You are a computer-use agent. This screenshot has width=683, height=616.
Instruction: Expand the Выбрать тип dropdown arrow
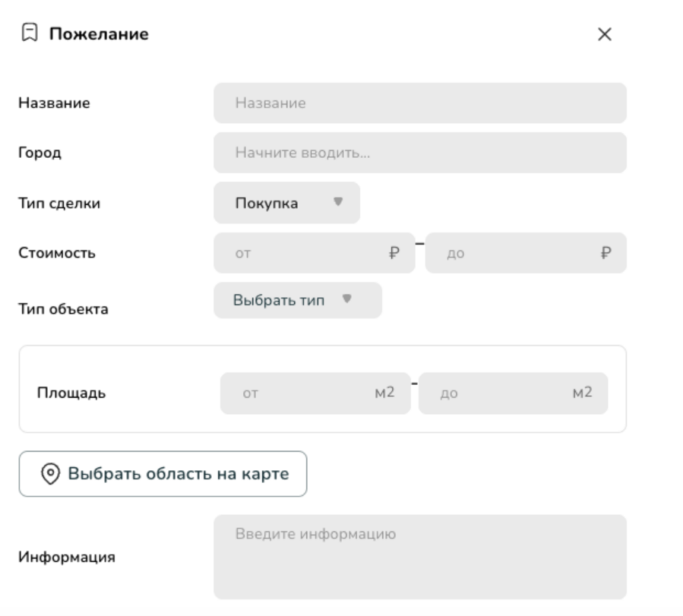point(346,300)
